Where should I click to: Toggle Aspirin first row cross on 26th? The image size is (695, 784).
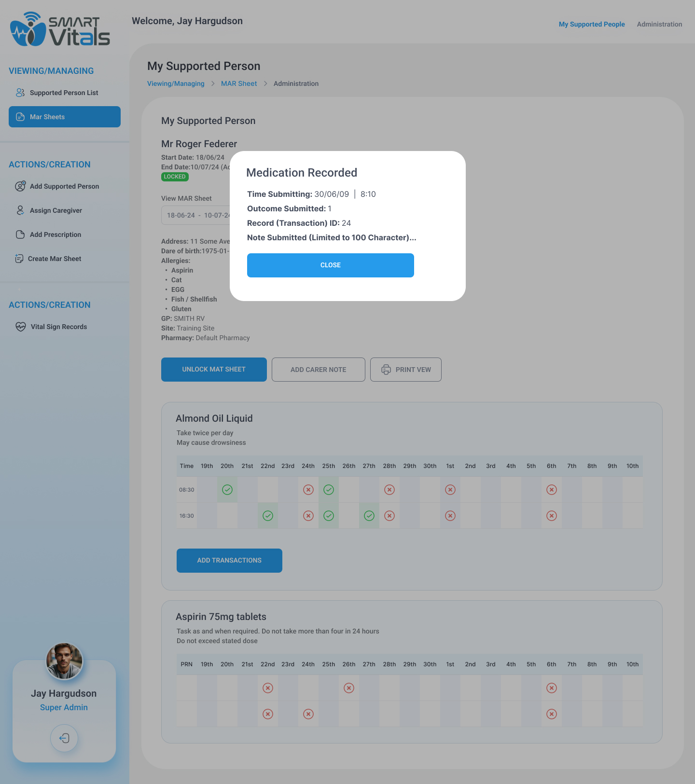click(349, 688)
